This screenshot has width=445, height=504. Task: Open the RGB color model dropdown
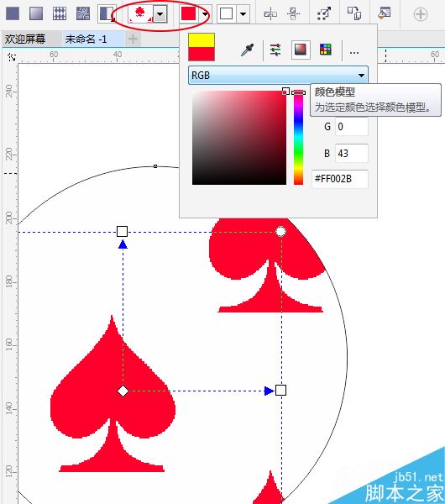278,76
